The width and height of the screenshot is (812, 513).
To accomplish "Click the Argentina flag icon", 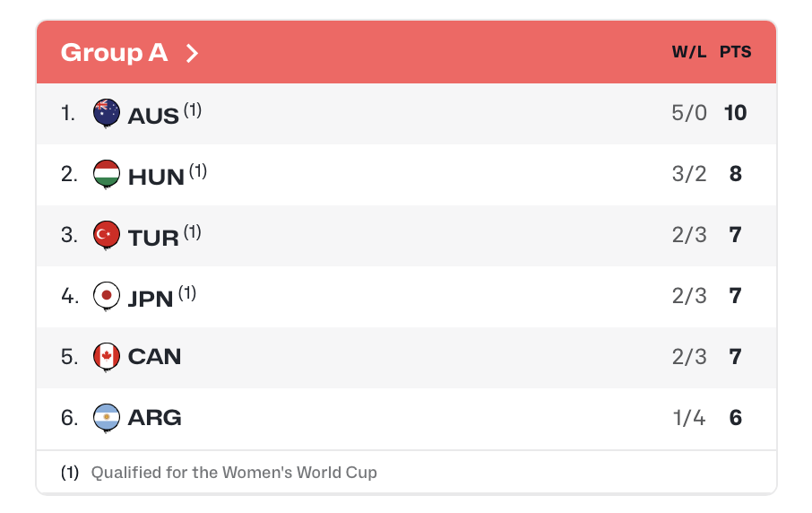I will point(107,418).
